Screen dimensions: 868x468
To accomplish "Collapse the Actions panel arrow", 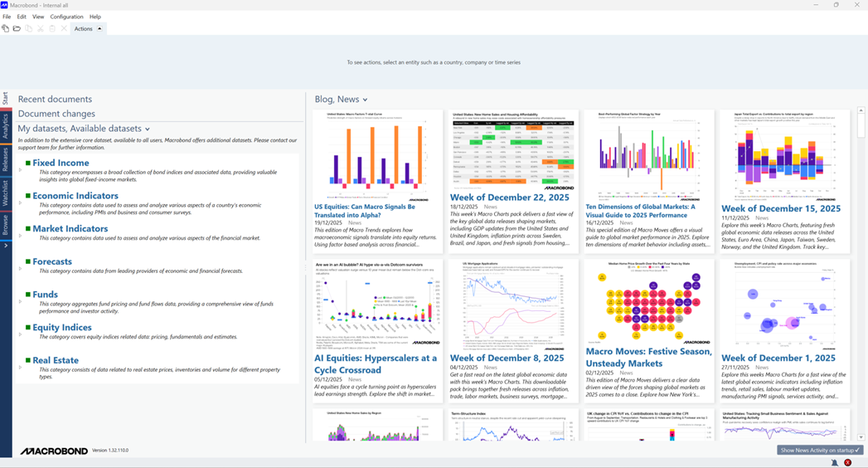I will pyautogui.click(x=99, y=28).
